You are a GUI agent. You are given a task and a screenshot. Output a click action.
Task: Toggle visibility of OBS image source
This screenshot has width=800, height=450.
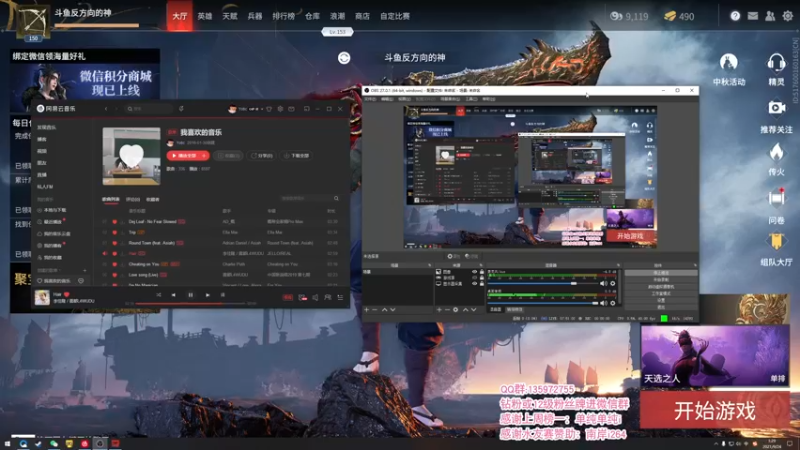click(x=474, y=272)
